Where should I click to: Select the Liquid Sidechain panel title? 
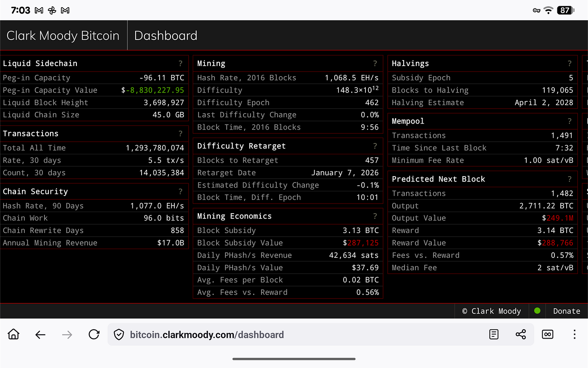pos(40,64)
